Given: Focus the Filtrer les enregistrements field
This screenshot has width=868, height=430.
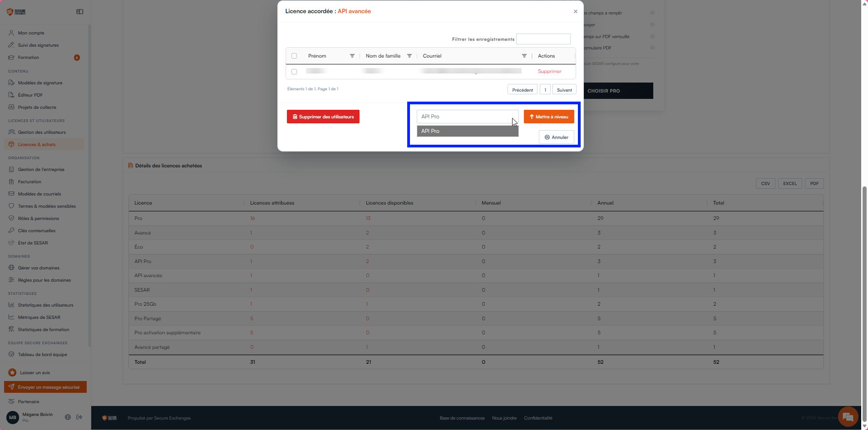Looking at the screenshot, I should 543,39.
